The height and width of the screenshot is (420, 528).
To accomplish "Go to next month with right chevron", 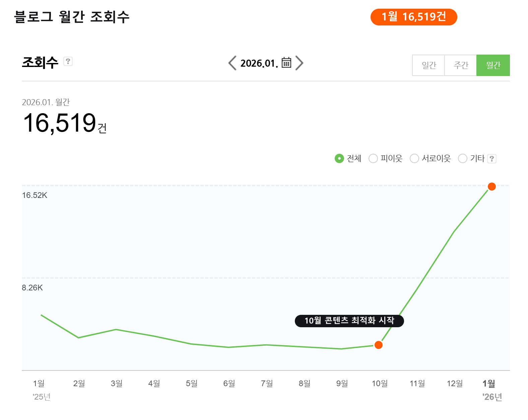I will click(300, 63).
